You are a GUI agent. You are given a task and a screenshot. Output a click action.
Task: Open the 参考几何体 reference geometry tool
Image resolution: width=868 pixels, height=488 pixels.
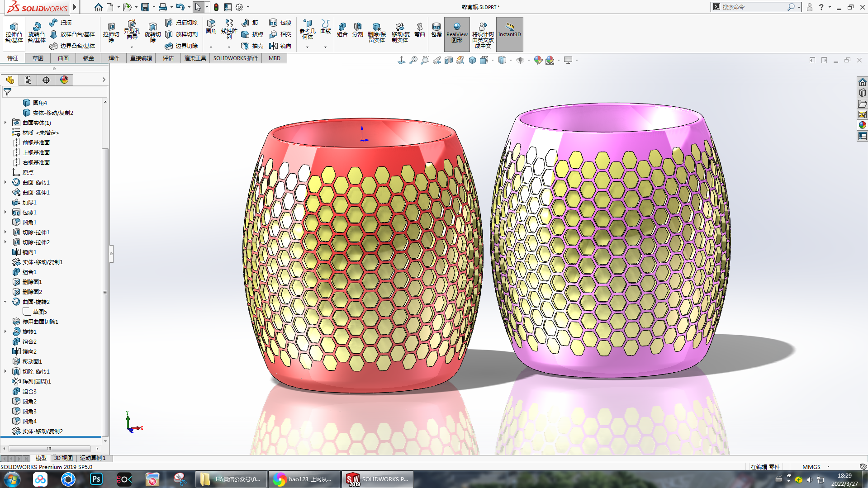(308, 30)
